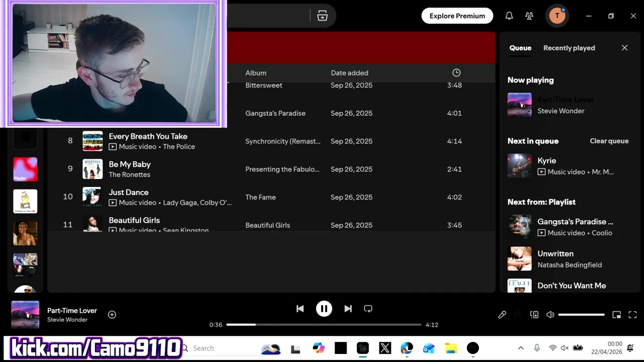Open The Ronettes artist link
Screen dimensions: 644x362
[129, 174]
